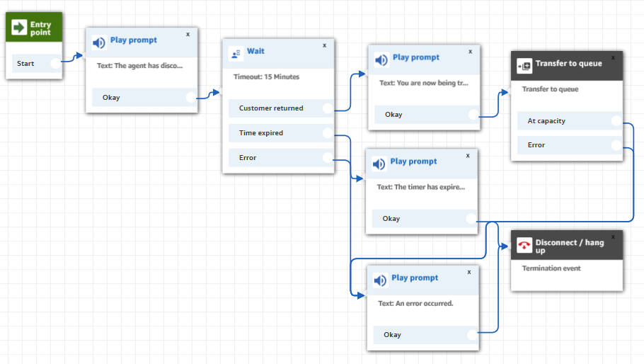Click the Transfer to queue block icon
The width and height of the screenshot is (644, 364).
tap(525, 66)
